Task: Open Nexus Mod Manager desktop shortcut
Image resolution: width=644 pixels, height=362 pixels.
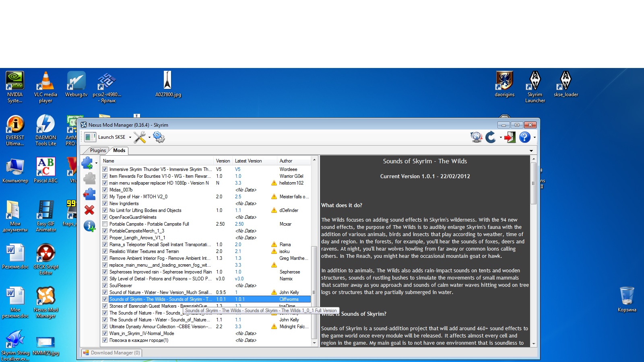Action: pyautogui.click(x=46, y=302)
